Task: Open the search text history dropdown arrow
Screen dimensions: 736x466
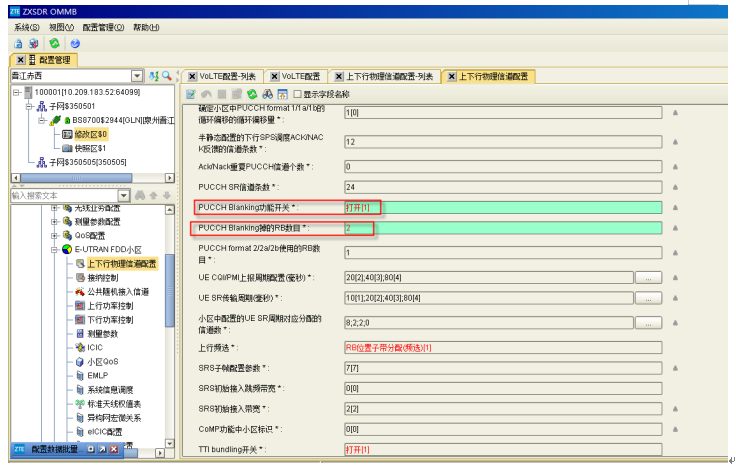Action: click(124, 195)
